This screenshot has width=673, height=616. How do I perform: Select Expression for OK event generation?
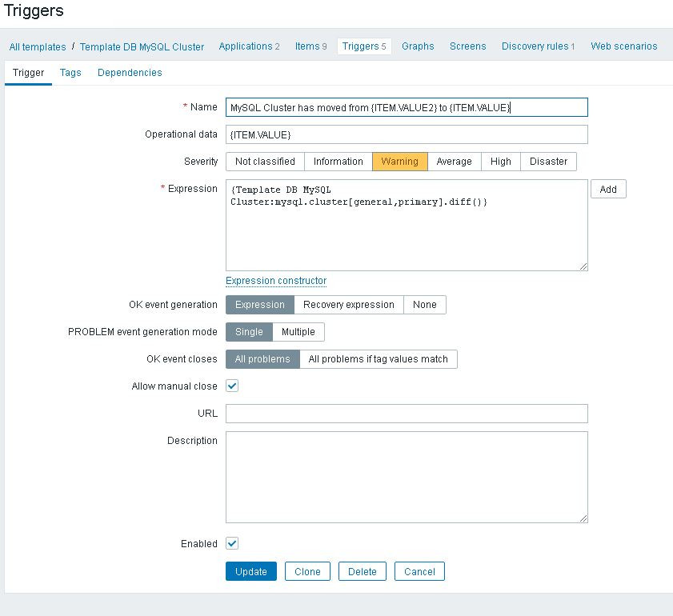point(259,305)
